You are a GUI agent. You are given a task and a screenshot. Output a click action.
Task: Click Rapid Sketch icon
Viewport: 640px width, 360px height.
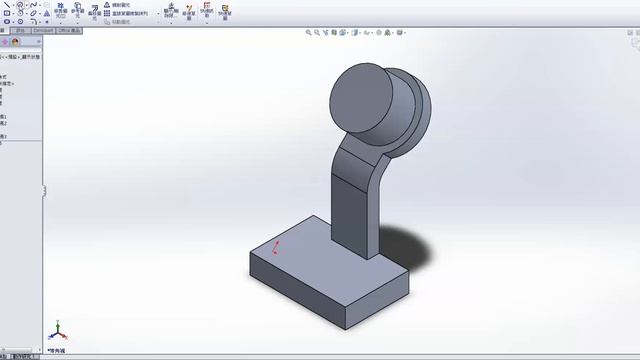(225, 12)
